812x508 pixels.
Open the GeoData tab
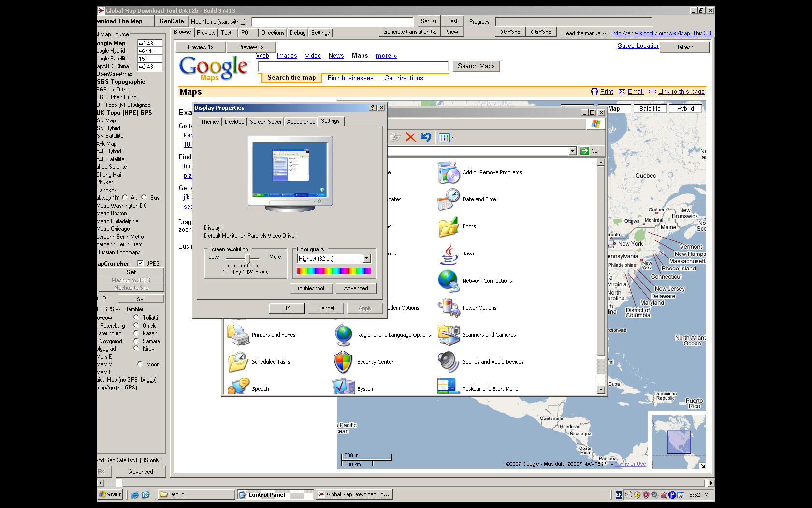pos(172,21)
